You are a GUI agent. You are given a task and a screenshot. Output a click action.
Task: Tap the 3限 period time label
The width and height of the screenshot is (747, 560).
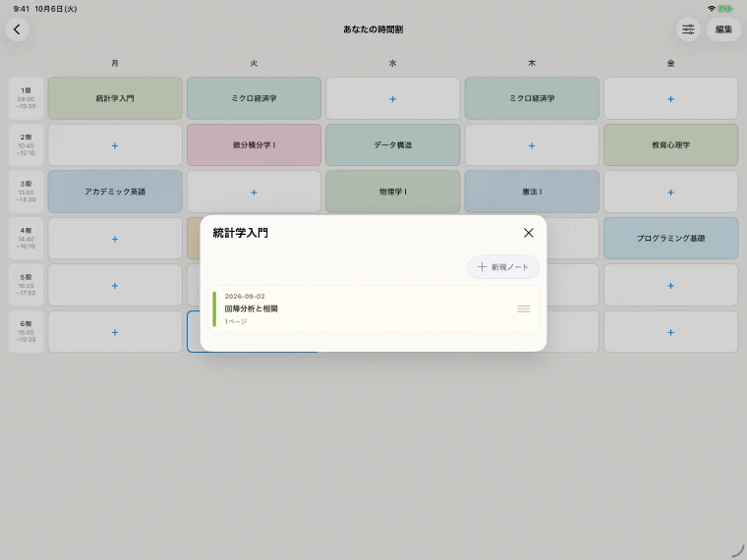point(27,192)
